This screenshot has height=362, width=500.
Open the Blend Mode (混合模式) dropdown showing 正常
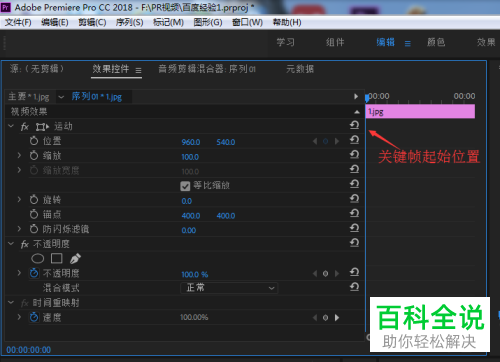tap(229, 288)
